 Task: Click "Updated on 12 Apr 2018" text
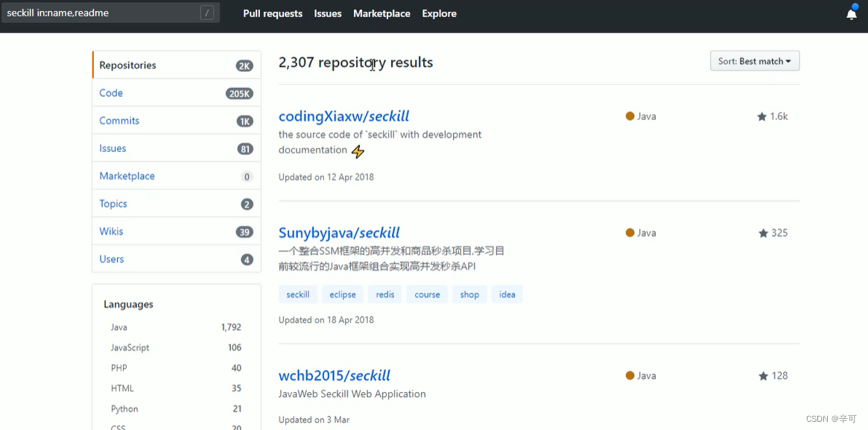[x=326, y=177]
